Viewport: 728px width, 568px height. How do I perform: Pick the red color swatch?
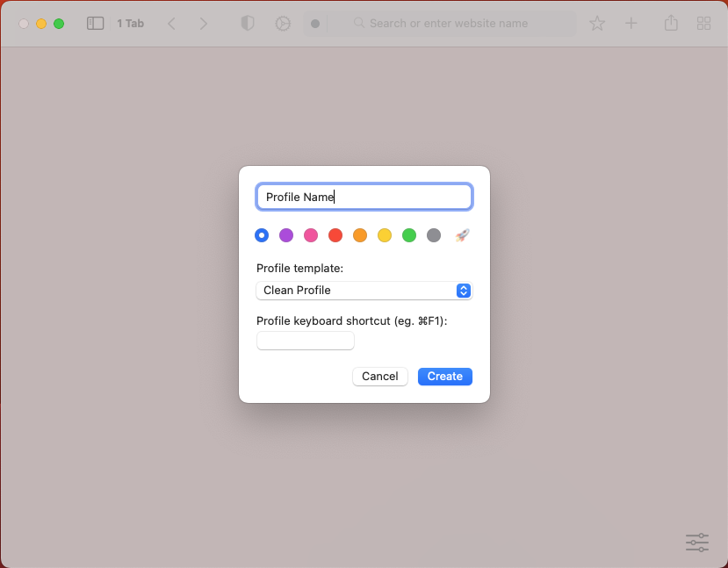click(335, 235)
